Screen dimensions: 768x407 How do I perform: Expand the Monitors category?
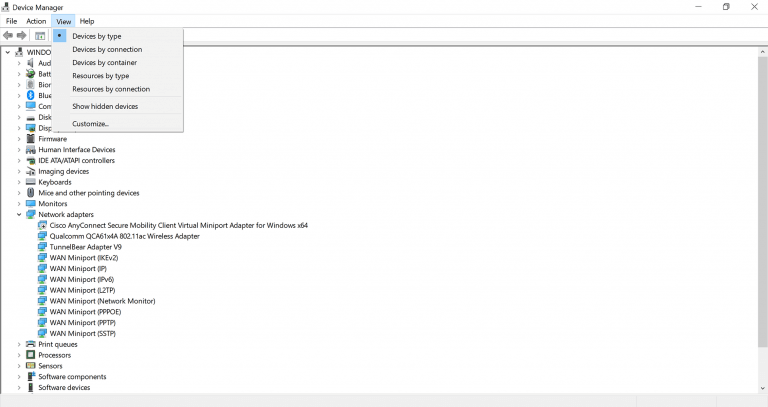pos(19,204)
